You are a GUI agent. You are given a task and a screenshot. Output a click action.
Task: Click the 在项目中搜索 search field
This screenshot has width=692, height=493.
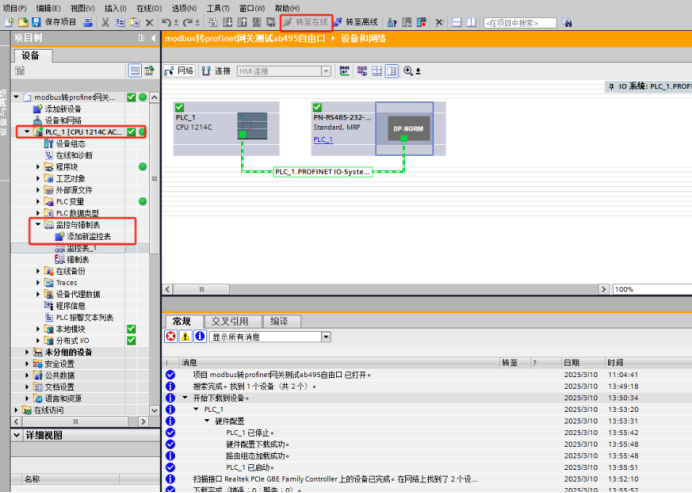coord(520,23)
